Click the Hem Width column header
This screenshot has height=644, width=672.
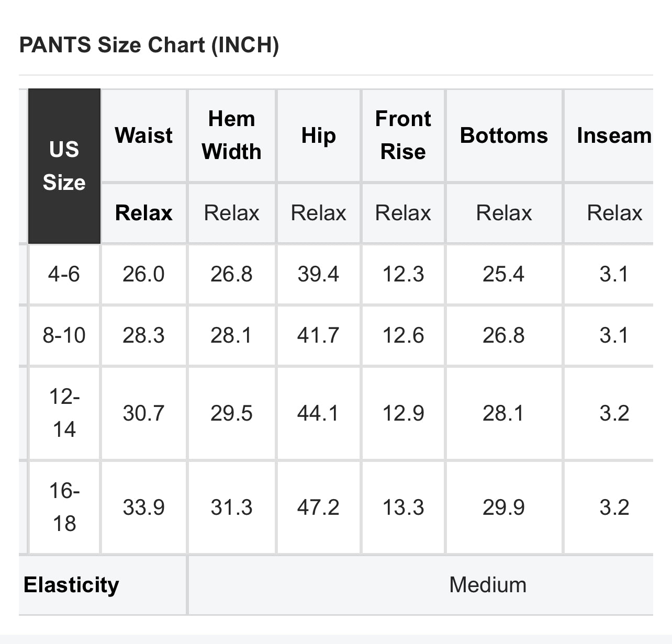click(231, 135)
